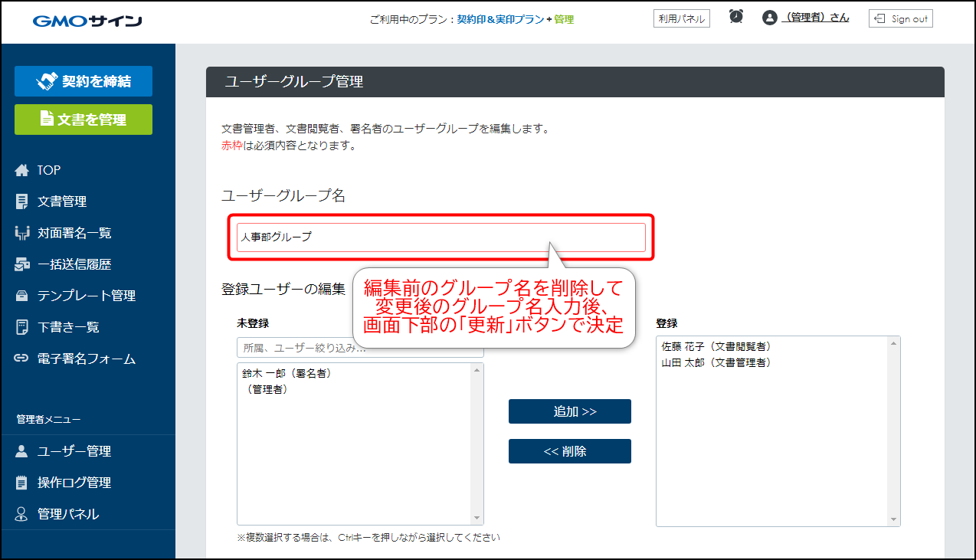
Task: Click the TOP home icon in sidebar
Action: click(21, 170)
